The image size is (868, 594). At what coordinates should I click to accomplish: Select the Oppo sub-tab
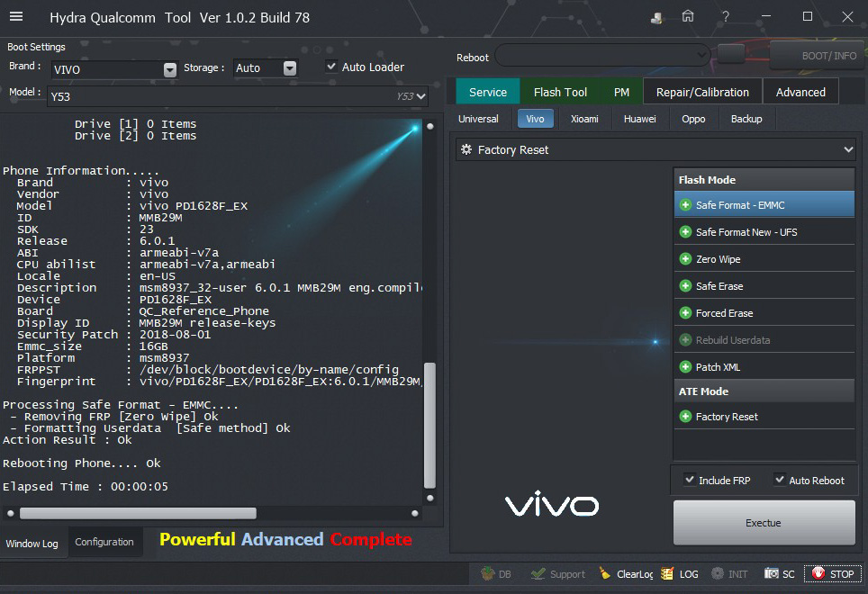(x=693, y=119)
